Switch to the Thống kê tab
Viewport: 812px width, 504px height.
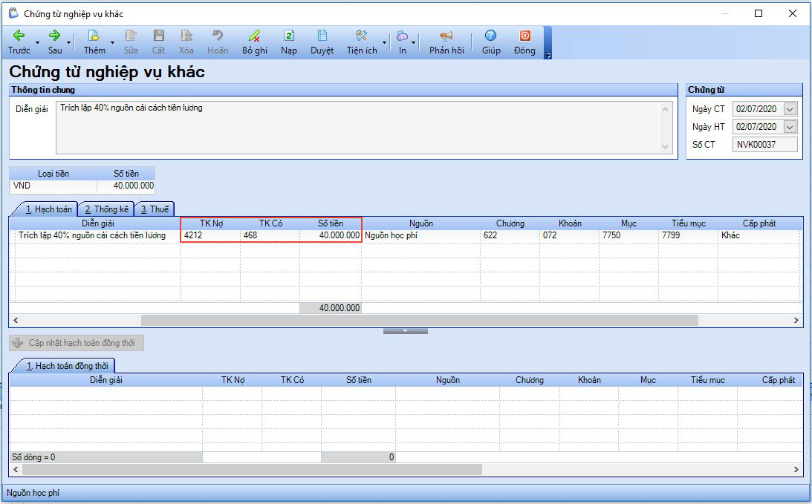[x=106, y=209]
